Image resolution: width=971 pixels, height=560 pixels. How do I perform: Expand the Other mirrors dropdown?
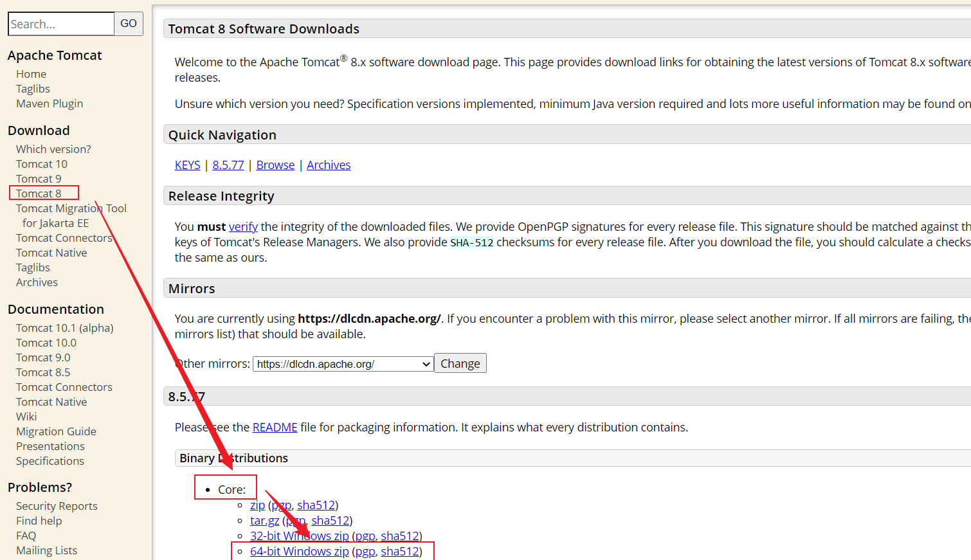tap(343, 364)
